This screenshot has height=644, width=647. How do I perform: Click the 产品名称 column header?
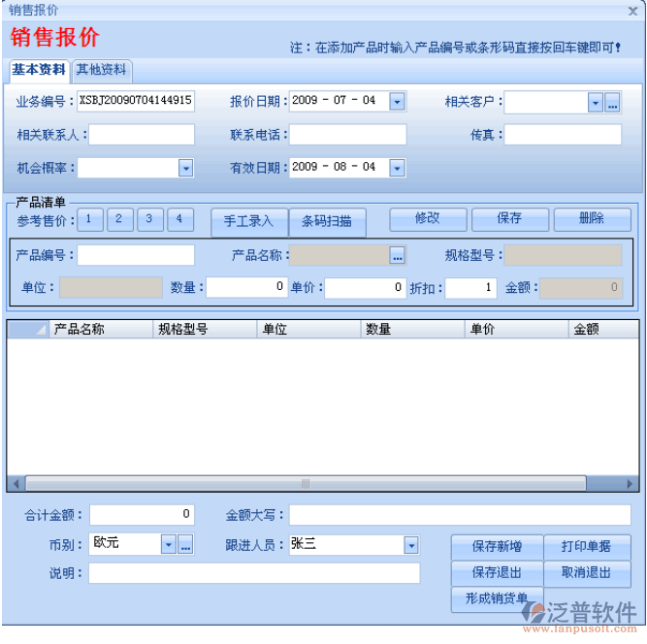pos(101,329)
